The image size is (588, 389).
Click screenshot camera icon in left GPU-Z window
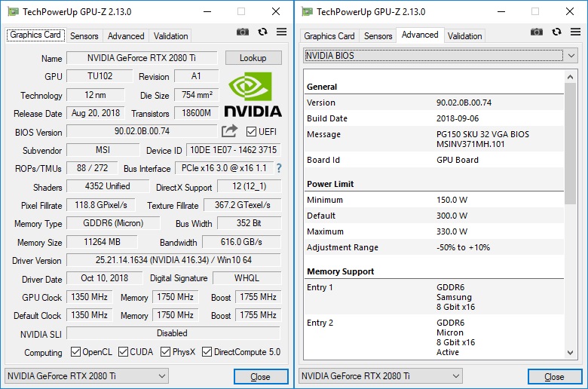pos(243,32)
